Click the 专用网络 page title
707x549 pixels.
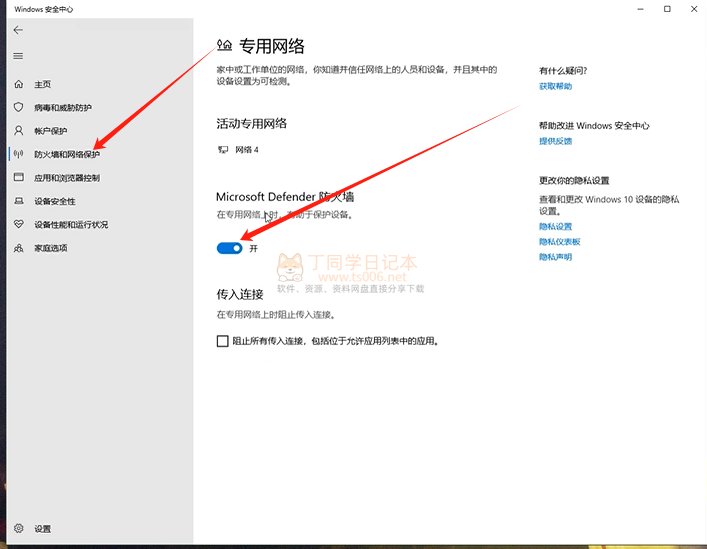point(271,46)
